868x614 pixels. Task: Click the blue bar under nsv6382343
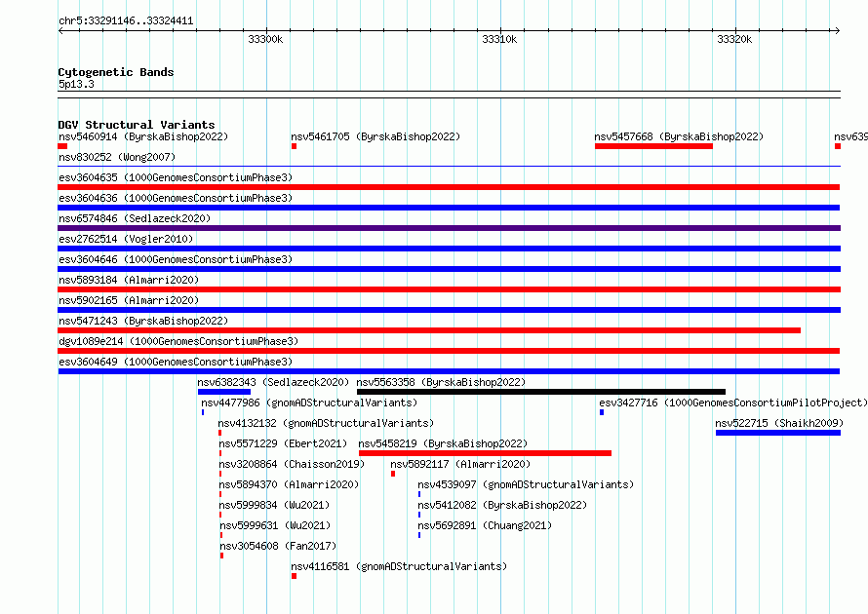tap(224, 392)
